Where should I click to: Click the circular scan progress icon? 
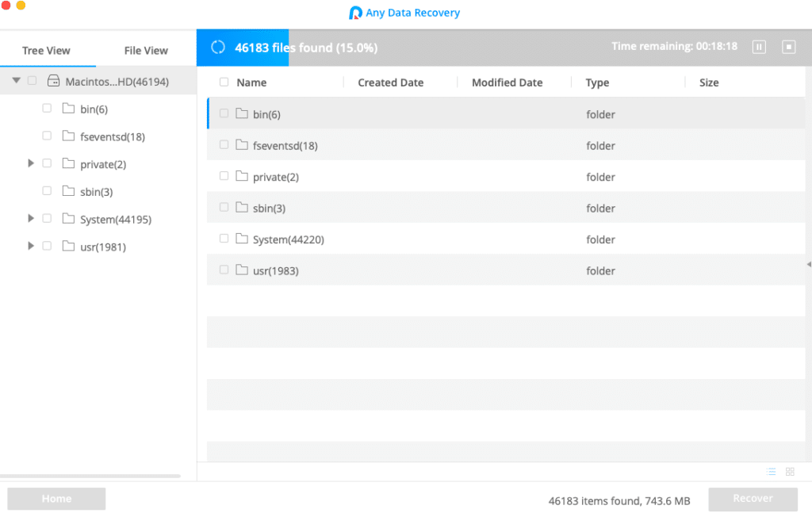click(217, 47)
